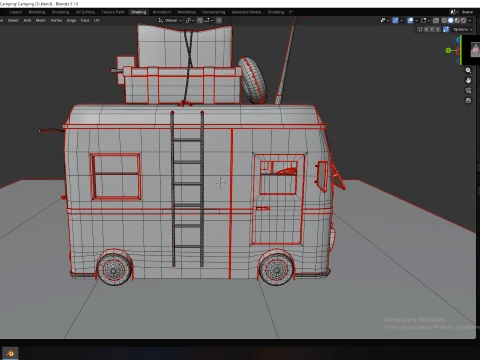Screen dimensions: 480x360
Task: Switch to the Sculpting workspace tab
Action: (60, 12)
